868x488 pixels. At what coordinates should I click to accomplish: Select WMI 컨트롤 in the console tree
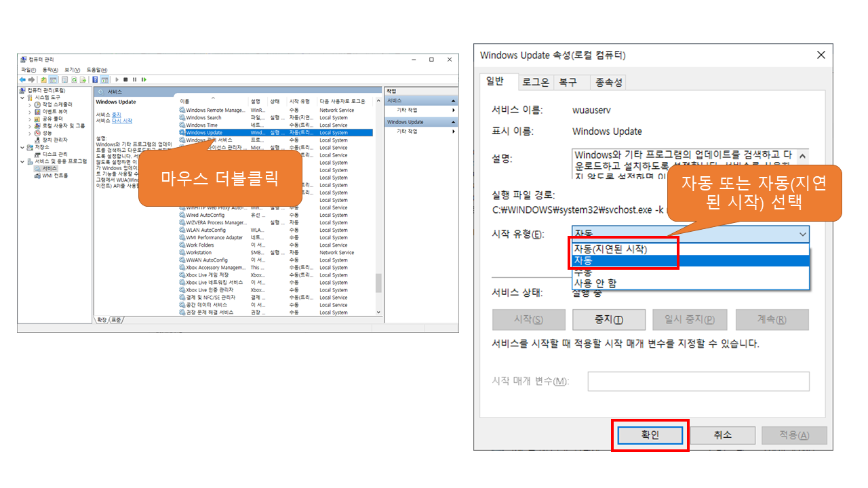[x=55, y=176]
